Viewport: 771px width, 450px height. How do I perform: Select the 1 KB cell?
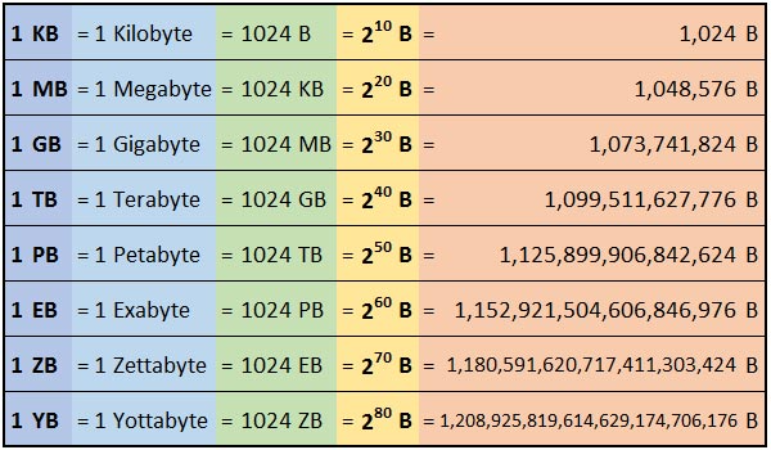point(38,32)
